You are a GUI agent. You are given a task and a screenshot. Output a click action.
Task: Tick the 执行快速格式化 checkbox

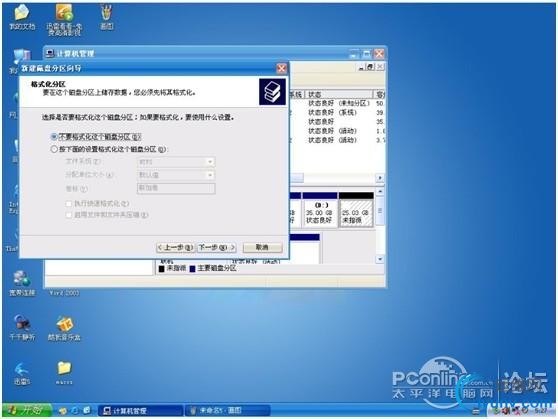(x=69, y=204)
